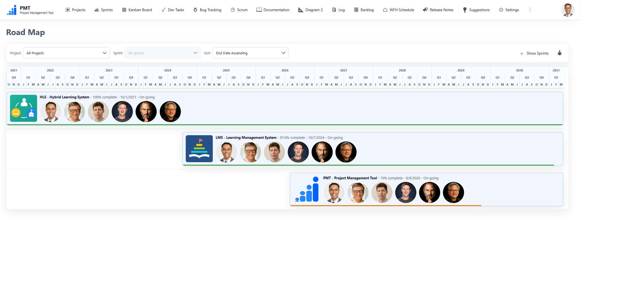Open the All Sprints dropdown

click(x=162, y=53)
